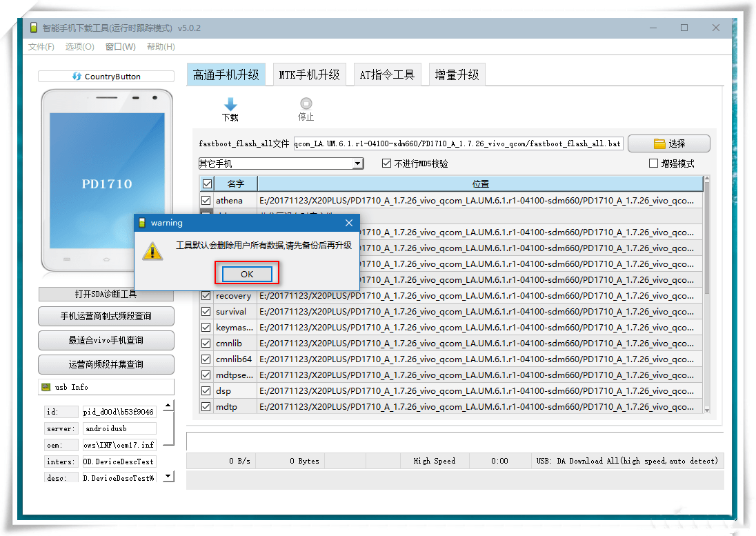Open the 文件(F) menu
The height and width of the screenshot is (536, 756).
coord(40,46)
